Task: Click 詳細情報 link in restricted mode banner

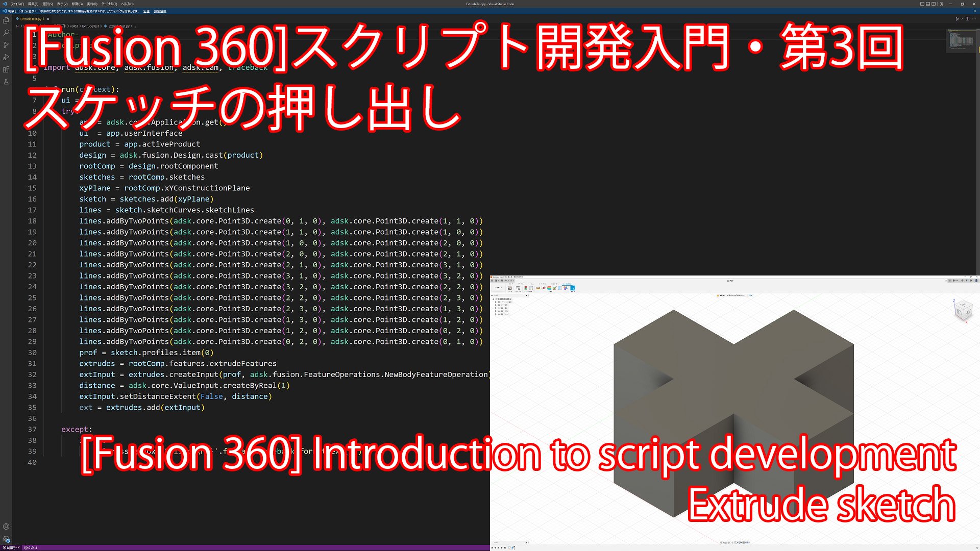Action: pyautogui.click(x=160, y=11)
